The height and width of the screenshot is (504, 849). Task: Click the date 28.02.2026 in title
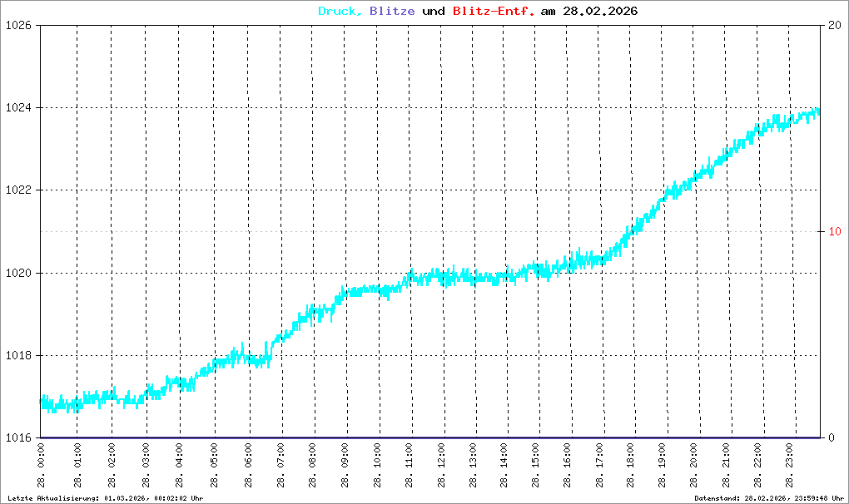600,12
